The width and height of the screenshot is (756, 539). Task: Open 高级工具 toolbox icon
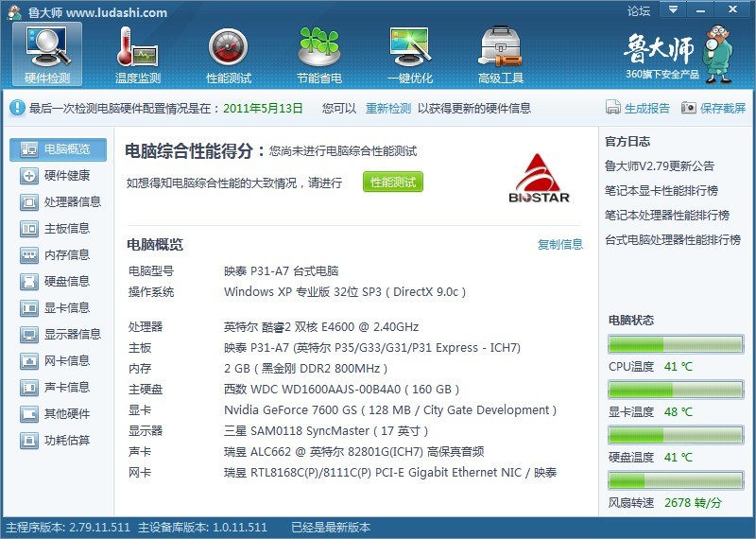click(x=500, y=46)
